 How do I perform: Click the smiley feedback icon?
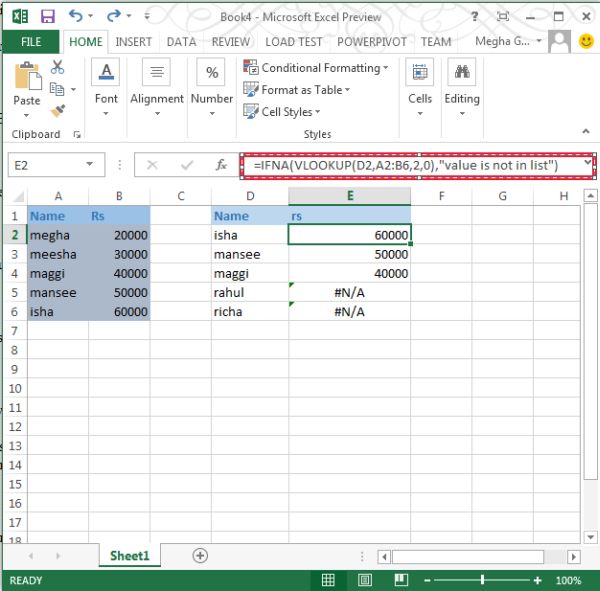tap(586, 41)
